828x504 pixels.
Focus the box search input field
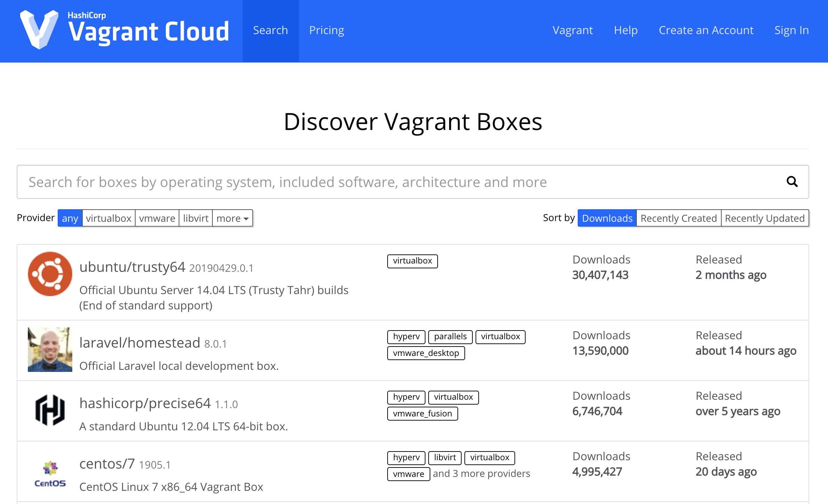click(413, 182)
